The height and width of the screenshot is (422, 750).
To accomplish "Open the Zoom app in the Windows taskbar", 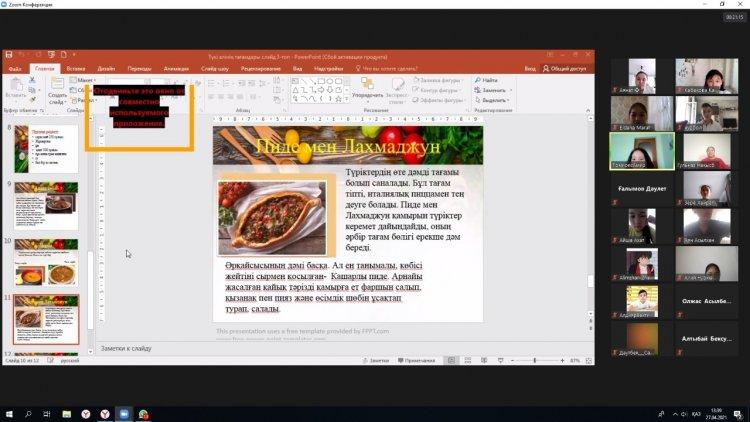I will click(122, 413).
